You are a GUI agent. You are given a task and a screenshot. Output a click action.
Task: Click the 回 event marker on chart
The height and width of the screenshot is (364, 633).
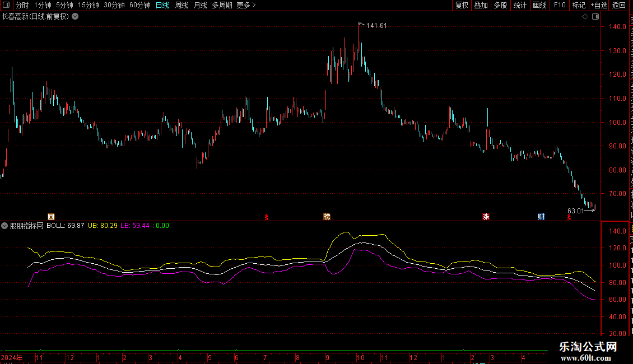point(51,217)
